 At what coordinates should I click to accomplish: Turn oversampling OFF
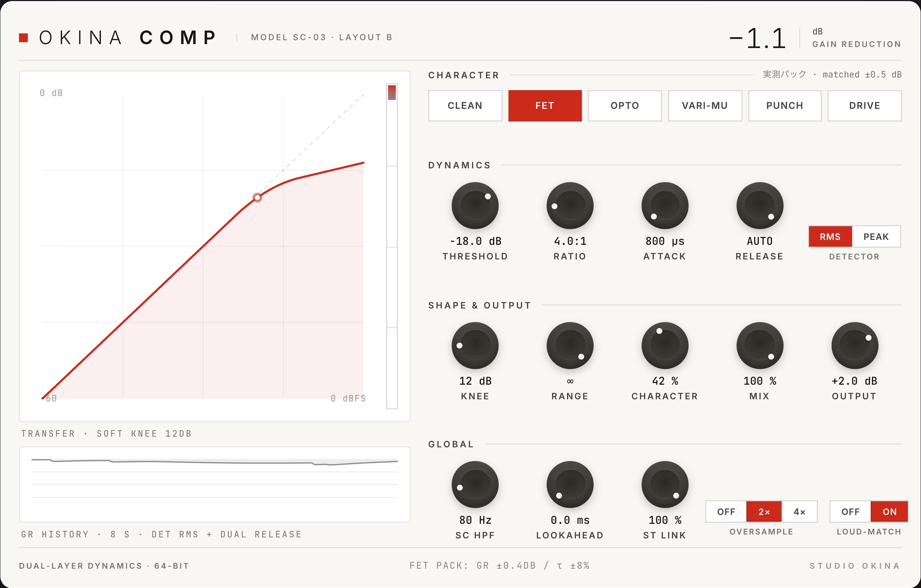click(x=726, y=512)
